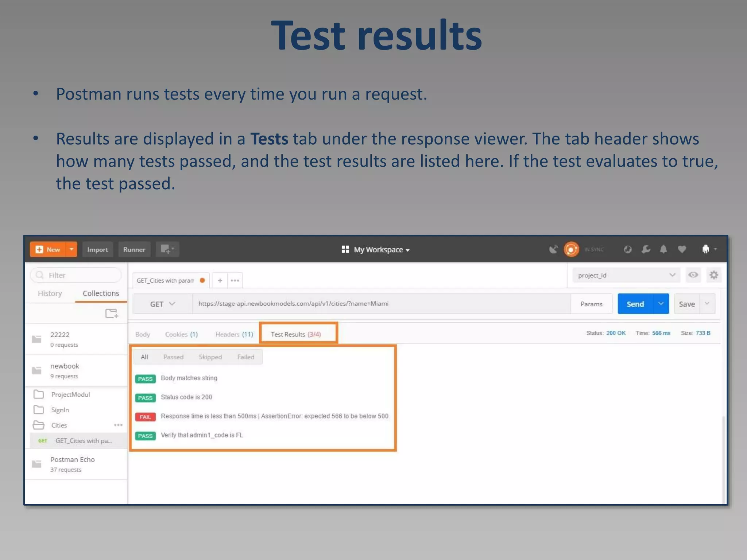Click the manage environments gear icon
The height and width of the screenshot is (560, 747).
tap(713, 275)
